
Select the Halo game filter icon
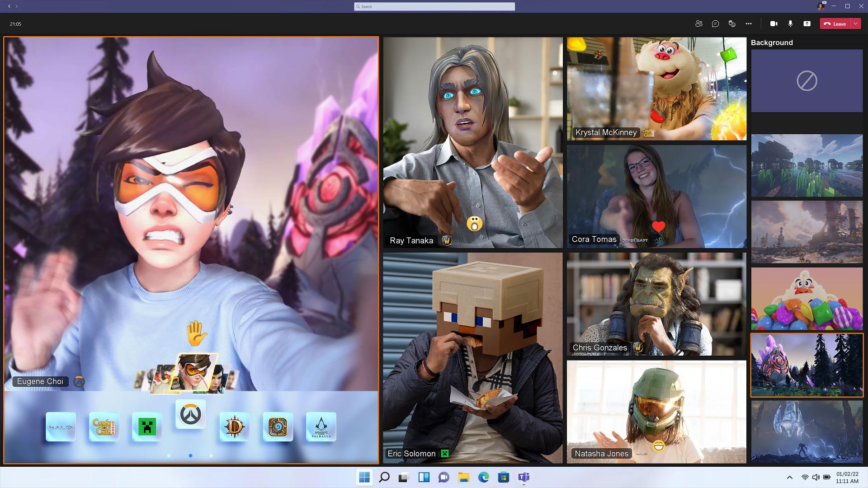61,427
